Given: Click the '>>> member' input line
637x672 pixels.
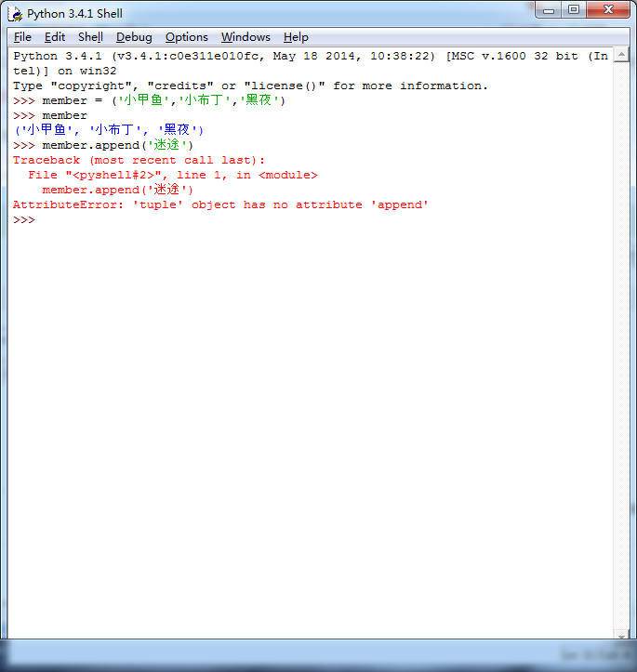Looking at the screenshot, I should [50, 115].
